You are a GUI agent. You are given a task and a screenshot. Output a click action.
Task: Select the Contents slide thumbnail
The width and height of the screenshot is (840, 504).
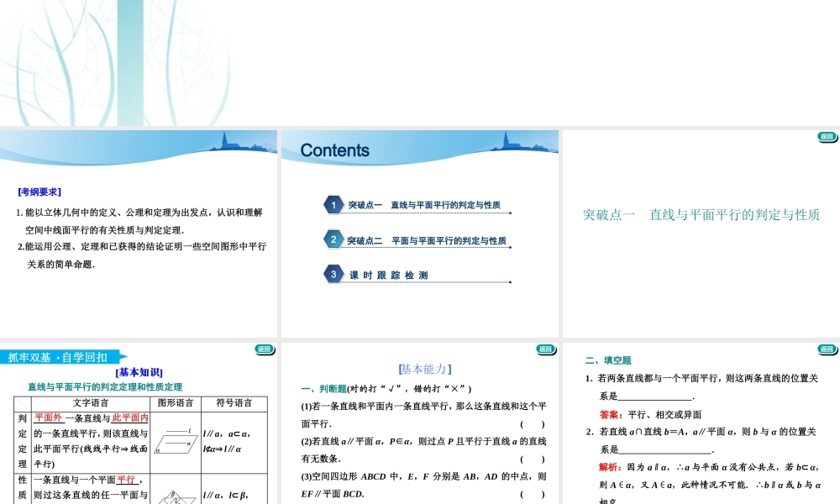(x=420, y=231)
